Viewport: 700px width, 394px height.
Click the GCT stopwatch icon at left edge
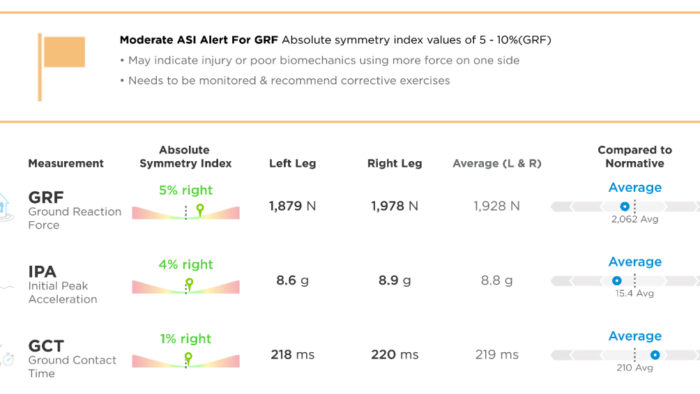coord(7,357)
